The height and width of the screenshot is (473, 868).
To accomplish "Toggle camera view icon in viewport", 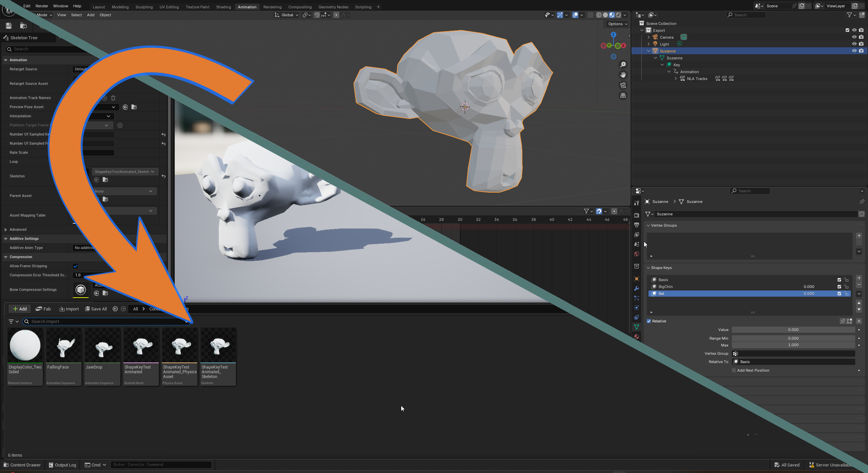I will pos(623,85).
